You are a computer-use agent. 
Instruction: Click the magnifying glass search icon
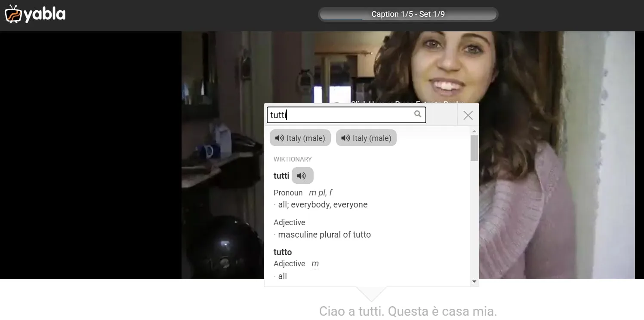tap(417, 114)
